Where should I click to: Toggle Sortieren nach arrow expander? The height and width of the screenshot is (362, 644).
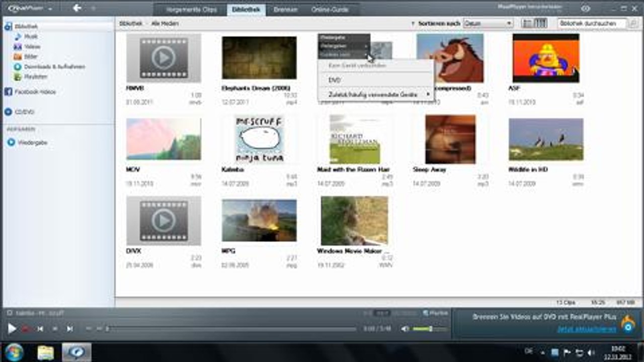pos(413,24)
